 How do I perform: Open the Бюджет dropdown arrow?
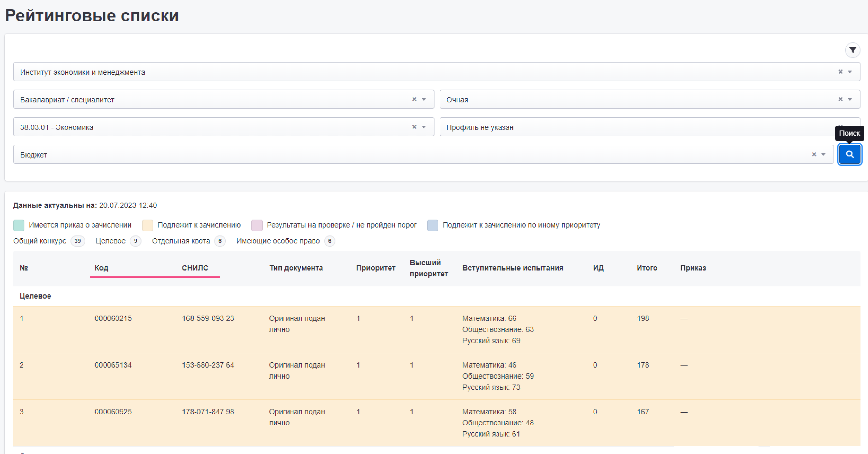point(823,154)
